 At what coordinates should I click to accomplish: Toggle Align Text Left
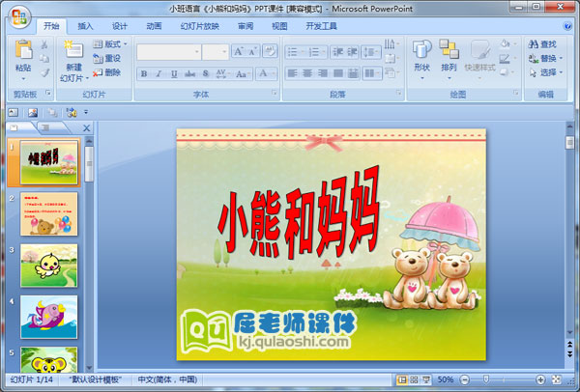pos(293,73)
